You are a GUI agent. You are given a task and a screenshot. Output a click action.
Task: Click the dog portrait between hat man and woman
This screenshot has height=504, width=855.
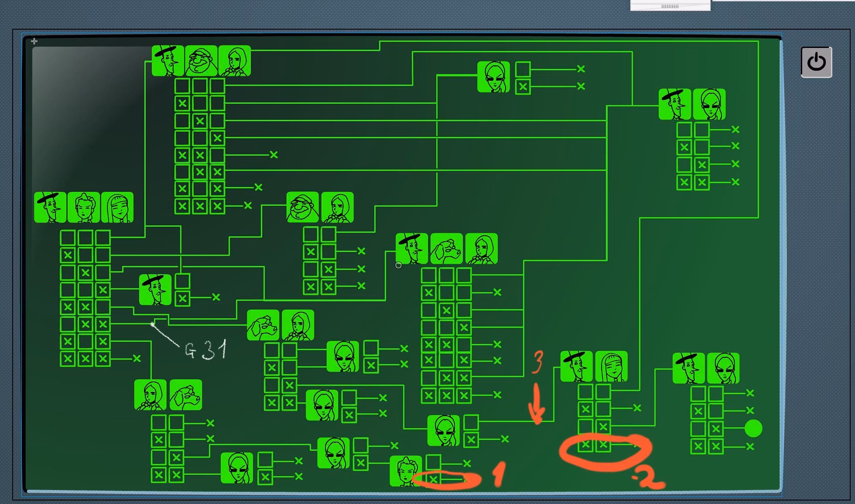446,249
